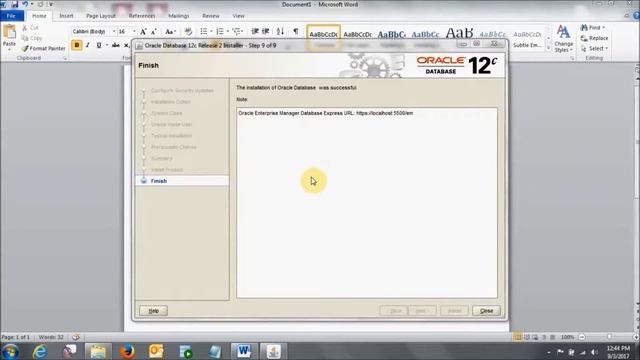Switch to Print Layout view icon
The width and height of the screenshot is (640, 360).
pos(517,337)
